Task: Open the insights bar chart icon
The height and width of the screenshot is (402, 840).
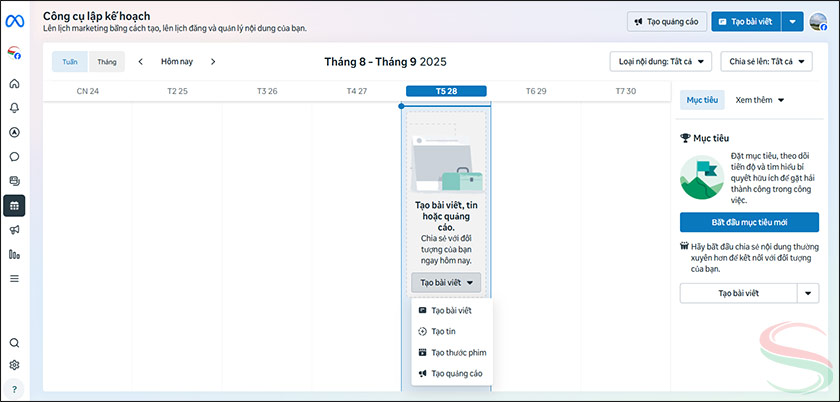Action: point(14,254)
